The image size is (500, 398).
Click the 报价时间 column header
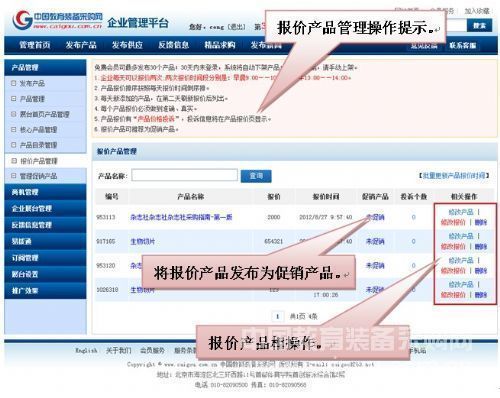tap(326, 197)
